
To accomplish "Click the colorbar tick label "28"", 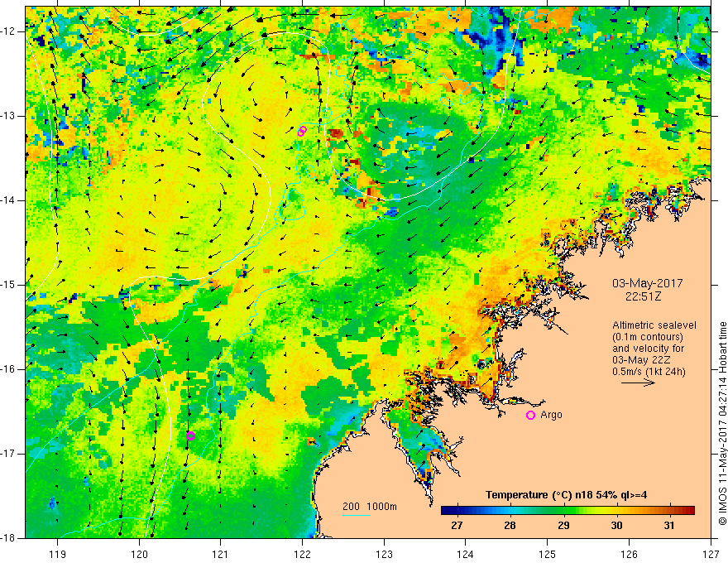I will click(x=510, y=526).
